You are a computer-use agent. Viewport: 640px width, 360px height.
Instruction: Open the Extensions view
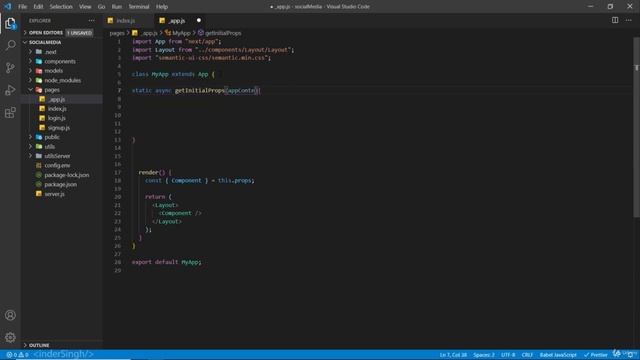[x=10, y=112]
